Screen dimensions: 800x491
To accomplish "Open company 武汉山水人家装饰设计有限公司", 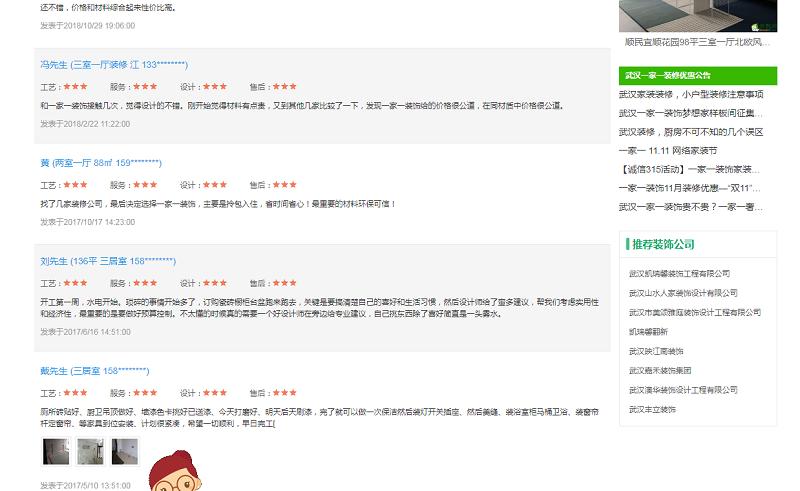I will click(x=683, y=293).
